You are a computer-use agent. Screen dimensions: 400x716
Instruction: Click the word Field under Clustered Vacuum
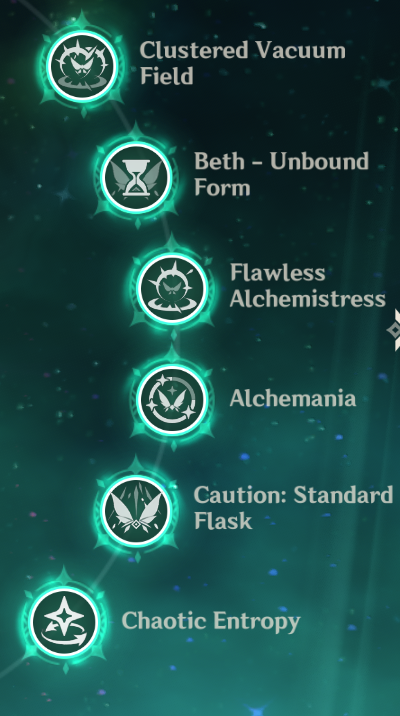coord(167,76)
